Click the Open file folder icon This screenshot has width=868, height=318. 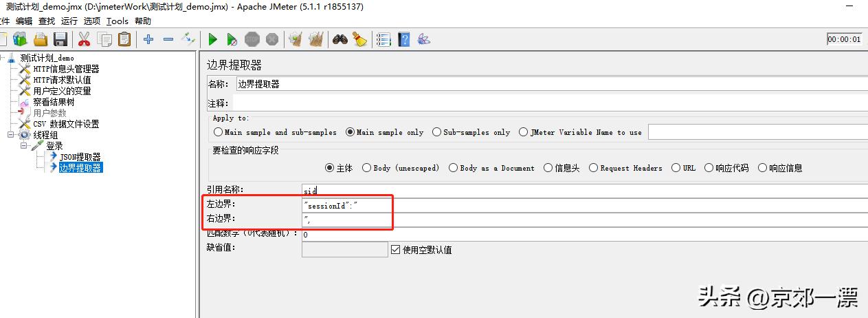41,39
